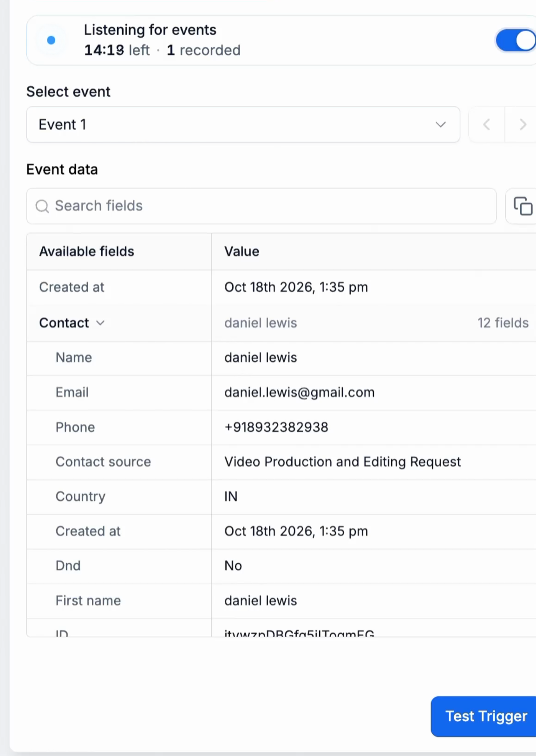Click the No value for Dnd
The height and width of the screenshot is (756, 536).
pyautogui.click(x=233, y=566)
